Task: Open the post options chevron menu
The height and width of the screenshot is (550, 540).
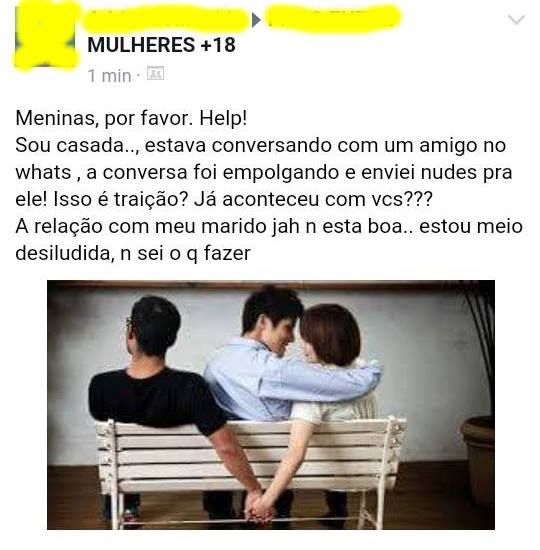Action: click(516, 19)
